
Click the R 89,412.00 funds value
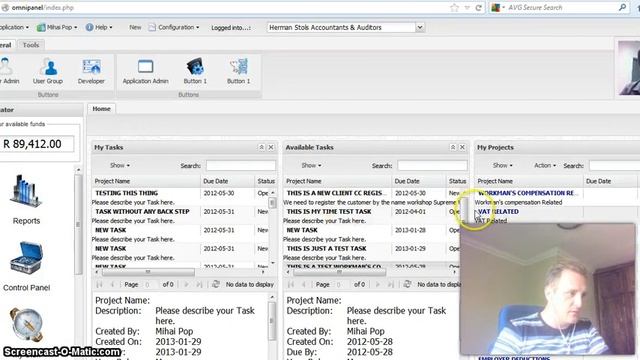pyautogui.click(x=33, y=144)
